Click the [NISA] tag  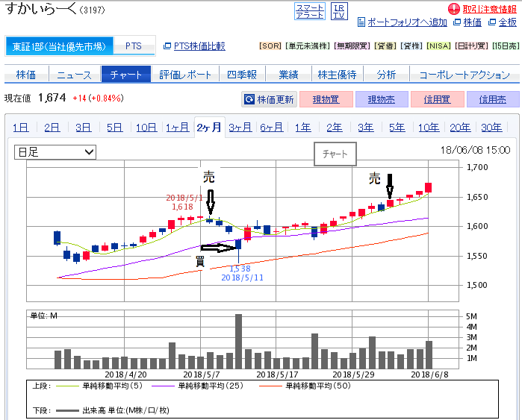[x=439, y=46]
